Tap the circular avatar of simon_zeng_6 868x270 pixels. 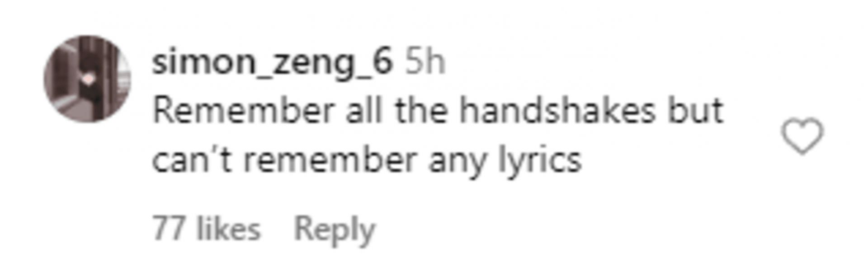pyautogui.click(x=87, y=79)
